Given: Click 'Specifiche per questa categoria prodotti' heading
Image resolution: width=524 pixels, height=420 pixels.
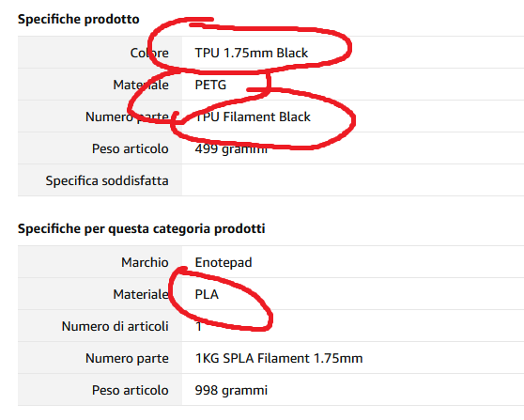Looking at the screenshot, I should (142, 229).
